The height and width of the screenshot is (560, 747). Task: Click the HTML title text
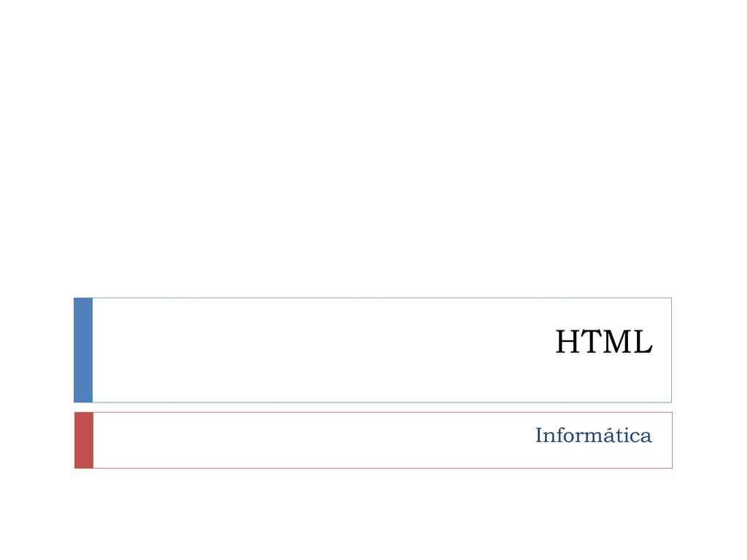click(603, 341)
